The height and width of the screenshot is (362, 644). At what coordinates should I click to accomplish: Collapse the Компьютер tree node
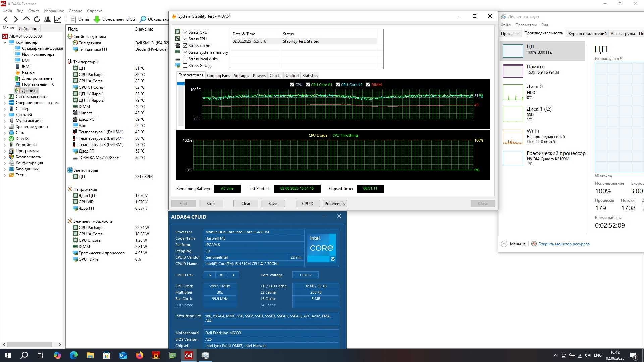5,42
